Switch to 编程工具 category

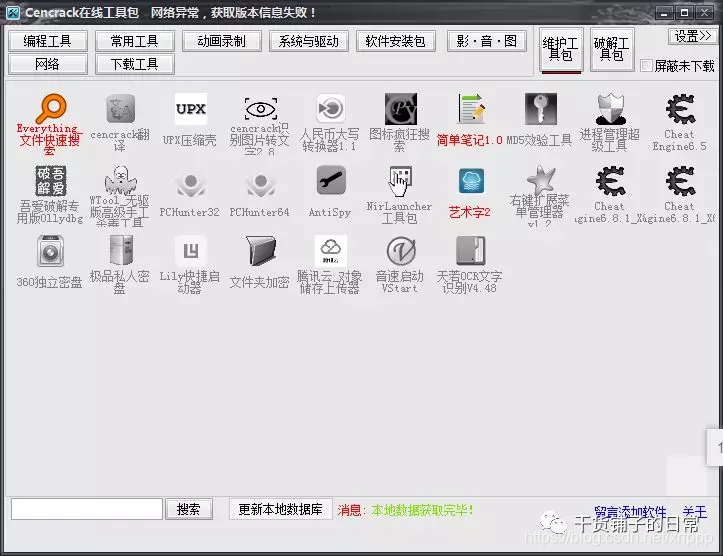click(x=47, y=41)
